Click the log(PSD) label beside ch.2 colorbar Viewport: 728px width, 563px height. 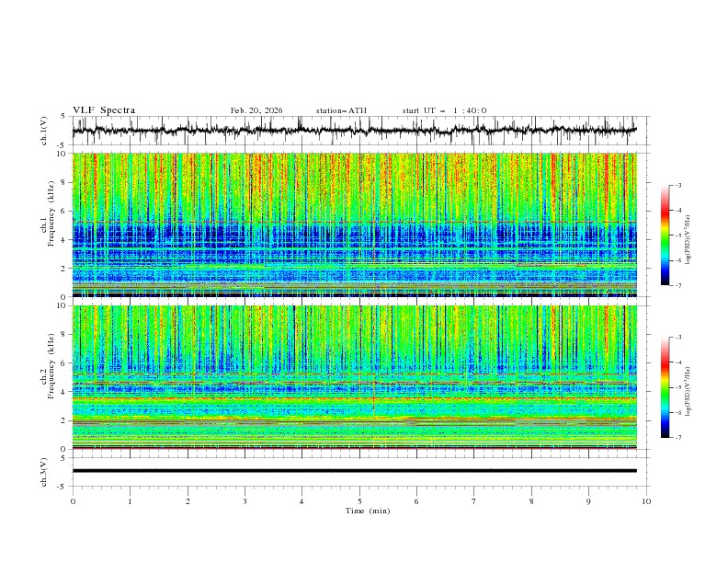point(688,391)
